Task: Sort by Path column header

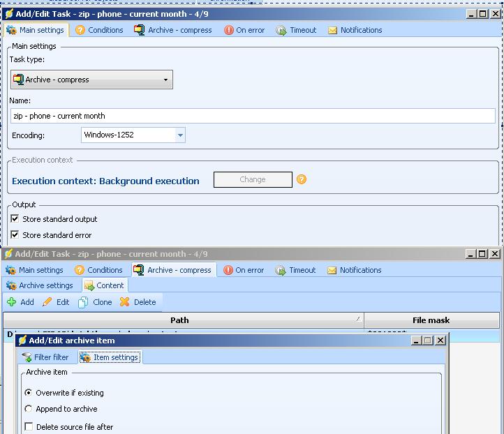Action: click(x=180, y=320)
